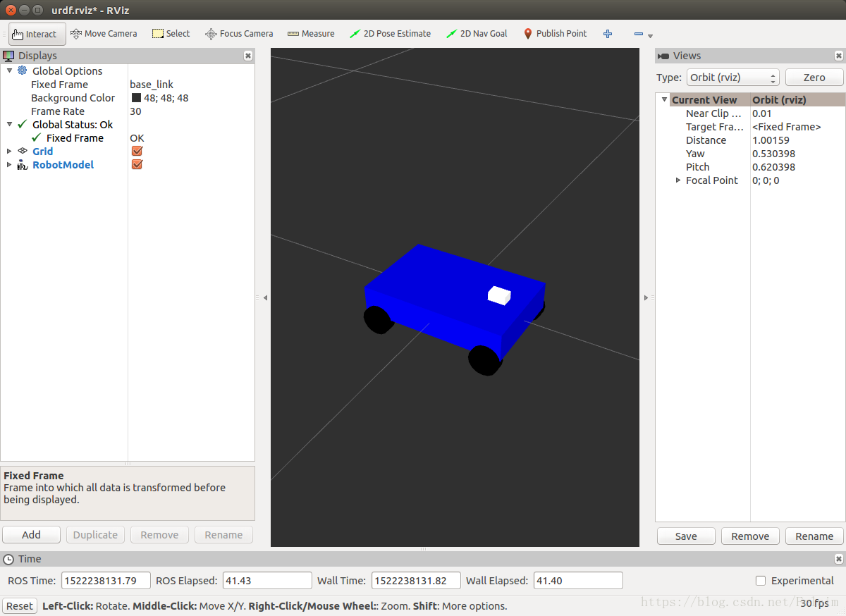Viewport: 846px width, 616px height.
Task: Collapse the Current View tree node
Action: pyautogui.click(x=664, y=99)
